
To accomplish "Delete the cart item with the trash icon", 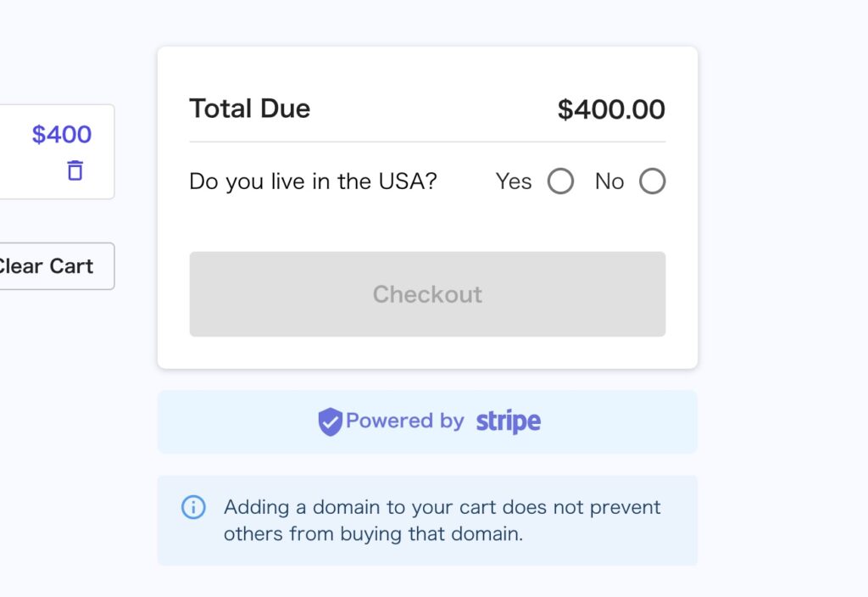I will (75, 170).
